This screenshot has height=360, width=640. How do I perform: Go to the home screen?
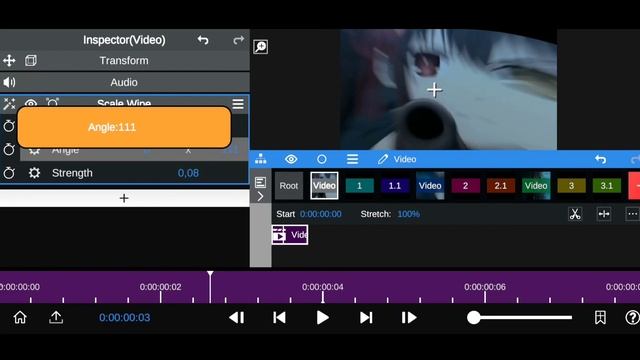20,317
